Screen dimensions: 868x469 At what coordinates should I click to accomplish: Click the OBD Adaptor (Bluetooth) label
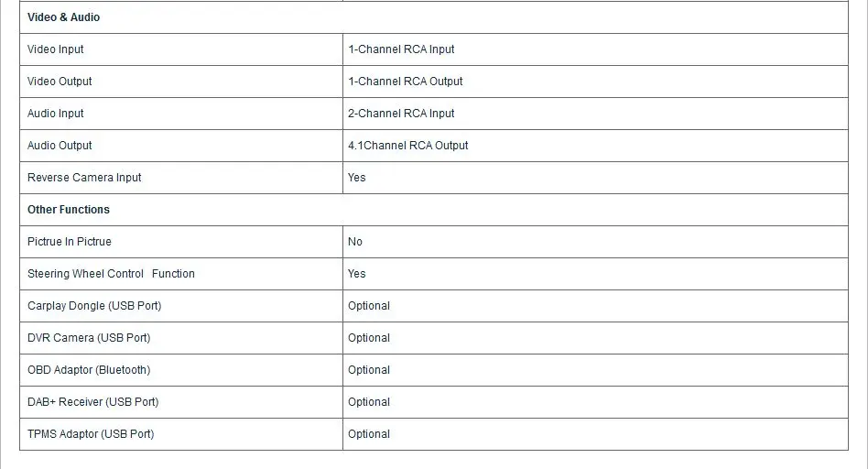click(89, 370)
